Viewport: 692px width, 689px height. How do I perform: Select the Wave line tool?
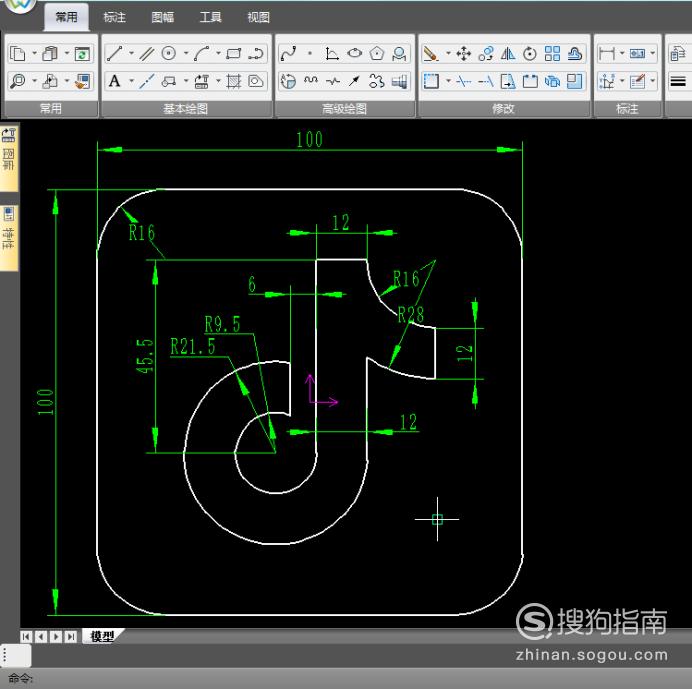click(x=311, y=81)
